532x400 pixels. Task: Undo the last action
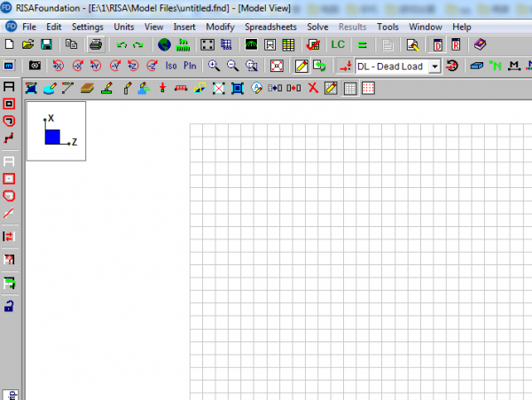pyautogui.click(x=121, y=44)
